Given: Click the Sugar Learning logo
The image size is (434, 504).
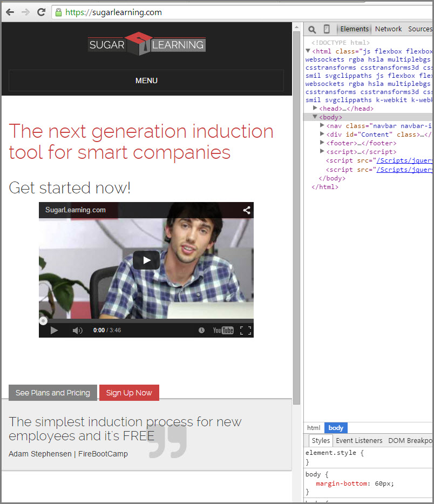Looking at the screenshot, I should 146,44.
